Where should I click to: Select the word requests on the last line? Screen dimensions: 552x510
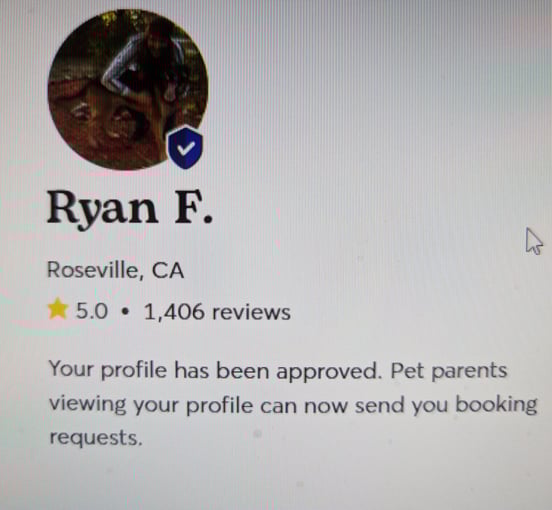(96, 437)
